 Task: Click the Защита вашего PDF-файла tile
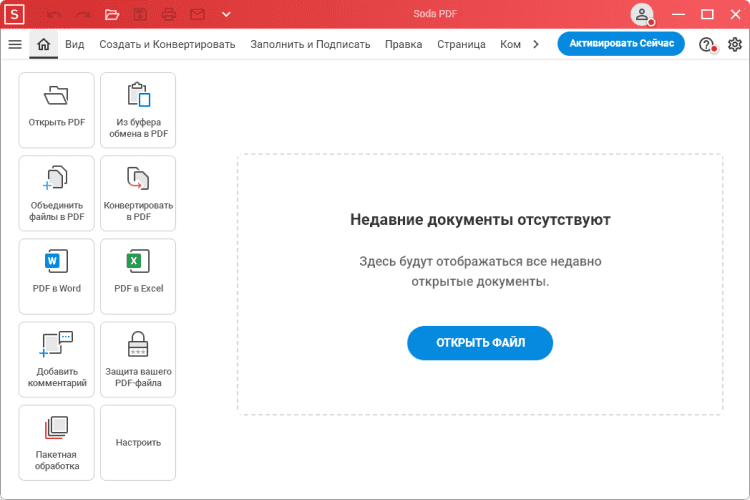(x=138, y=360)
